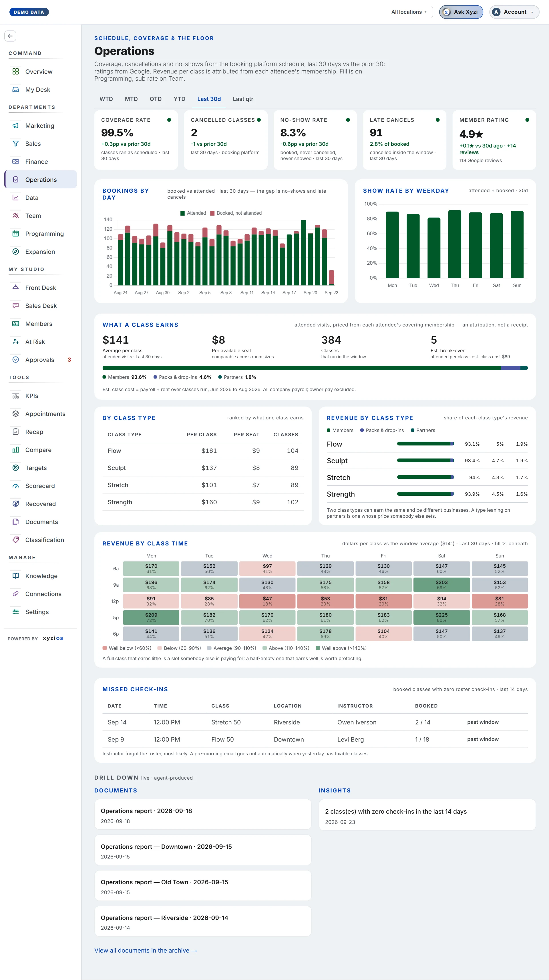Click the KPIs bar chart icon
The image size is (549, 980).
tap(16, 396)
